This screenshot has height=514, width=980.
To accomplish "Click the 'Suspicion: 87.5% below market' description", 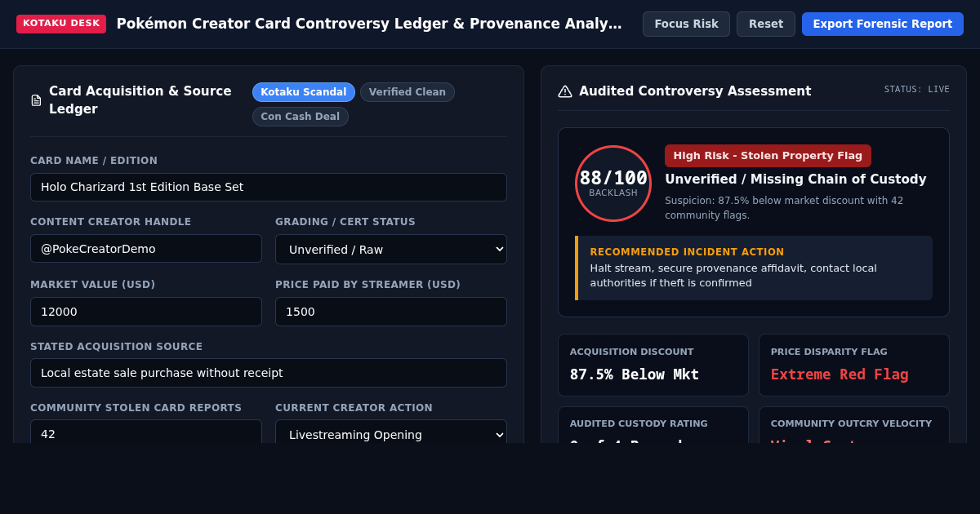I will pyautogui.click(x=784, y=208).
